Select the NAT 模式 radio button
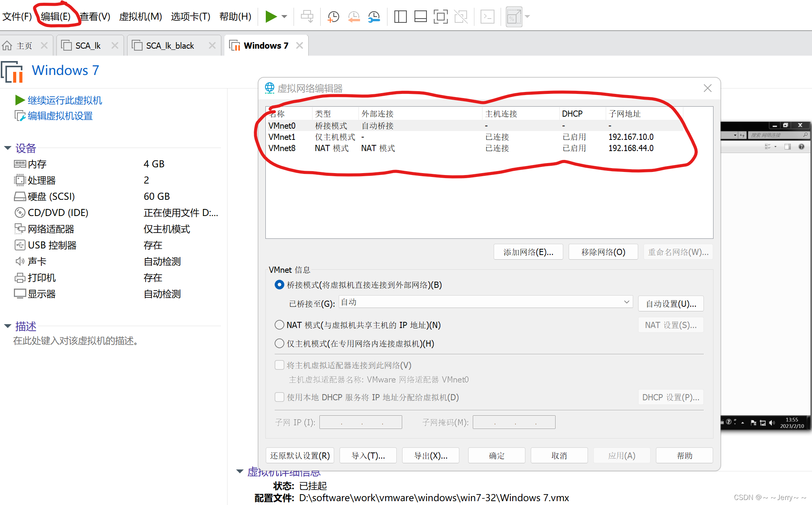The image size is (812, 505). coord(279,325)
